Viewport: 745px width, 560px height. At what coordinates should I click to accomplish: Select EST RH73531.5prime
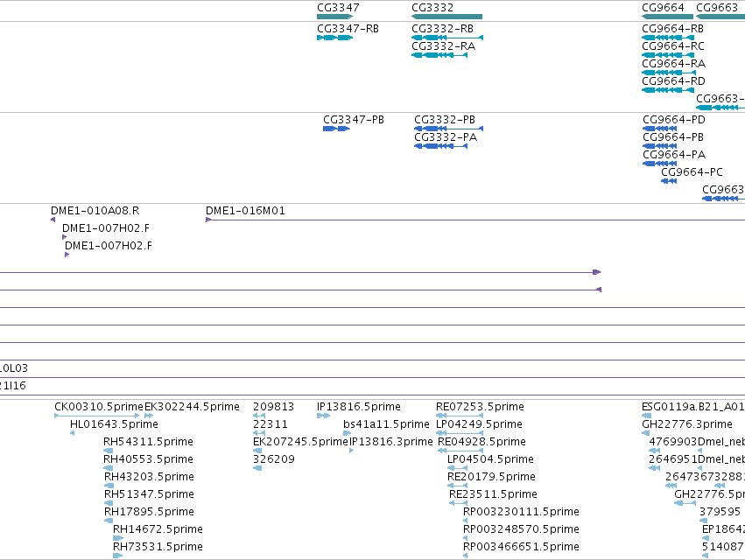click(x=158, y=547)
